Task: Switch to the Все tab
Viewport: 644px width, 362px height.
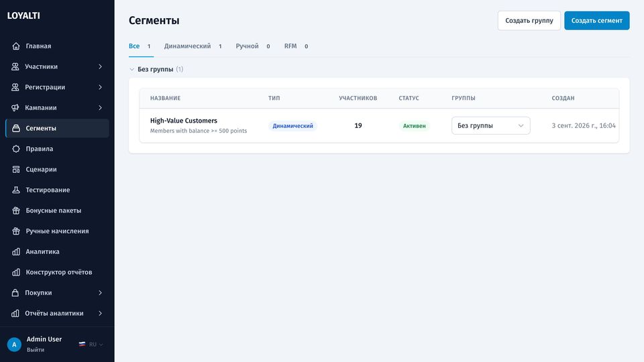Action: click(141, 46)
